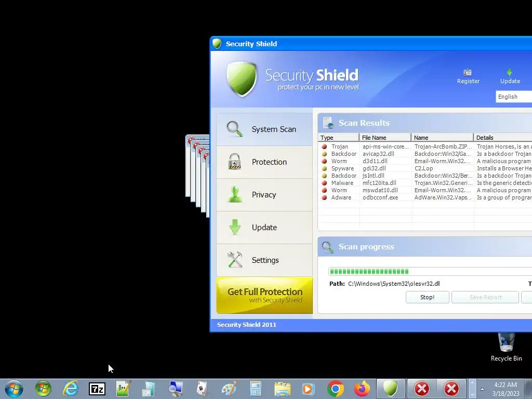The image size is (532, 399).
Task: Click the magnifying glass System Scan icon
Action: tap(235, 129)
